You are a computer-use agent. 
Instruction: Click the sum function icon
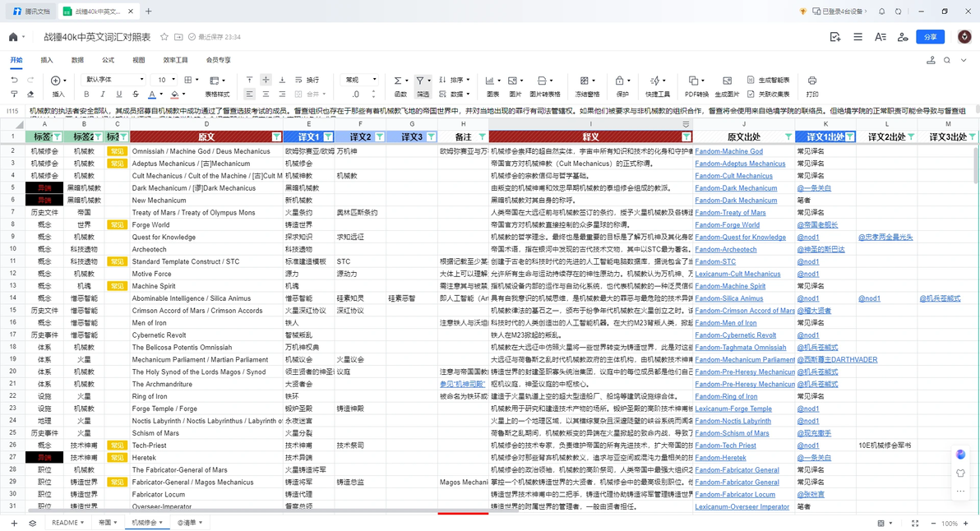(397, 81)
